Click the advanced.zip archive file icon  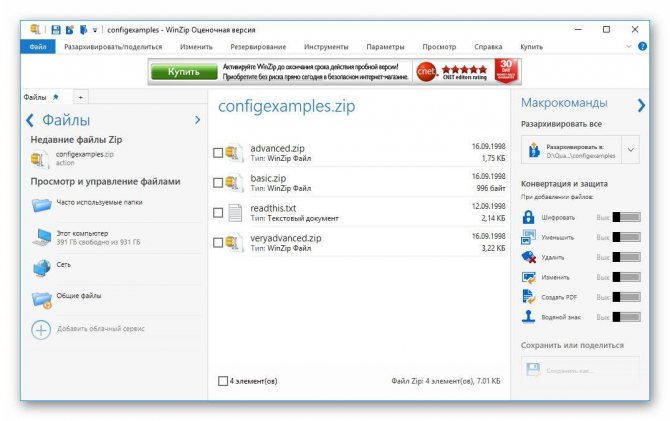point(234,153)
